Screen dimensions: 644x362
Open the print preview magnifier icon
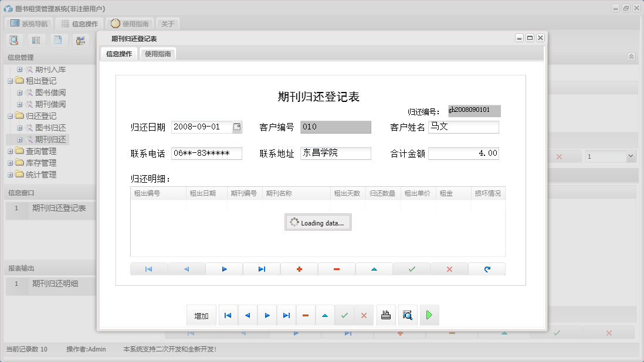407,315
